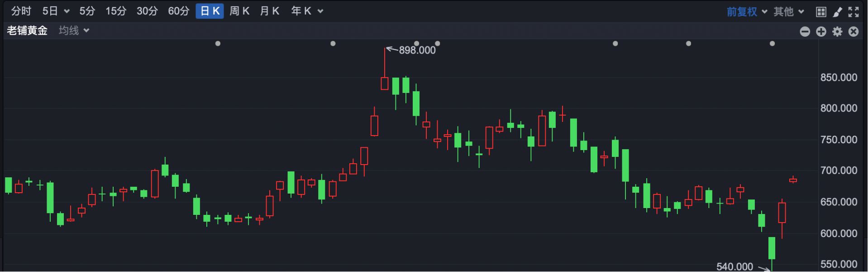
Task: Click the 年K yearly chart option
Action: coord(307,11)
